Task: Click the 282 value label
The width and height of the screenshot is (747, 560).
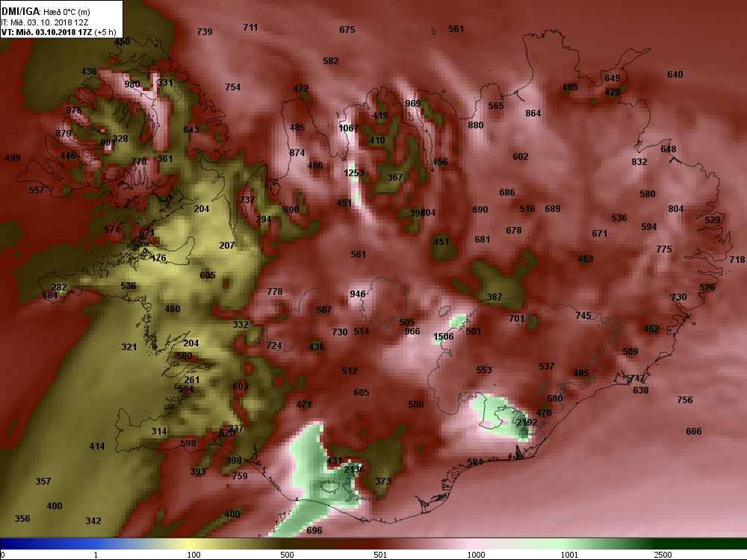Action: (59, 287)
